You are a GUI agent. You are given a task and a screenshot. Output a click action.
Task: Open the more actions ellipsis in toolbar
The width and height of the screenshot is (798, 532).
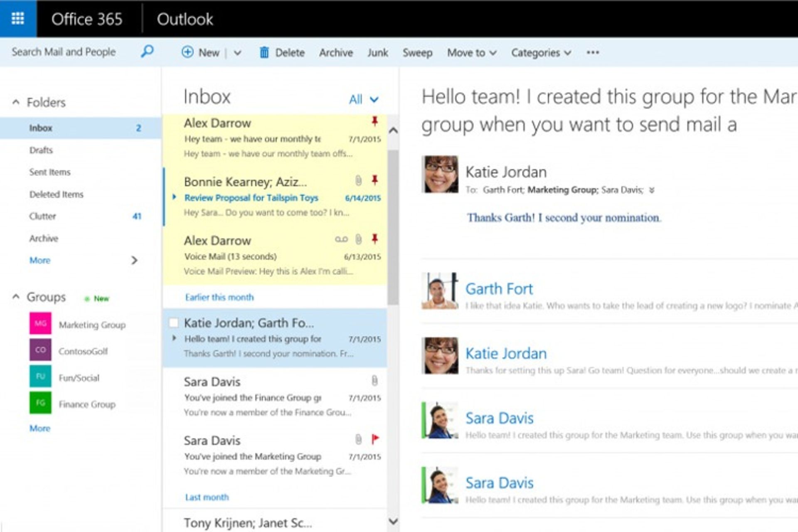[x=593, y=52]
